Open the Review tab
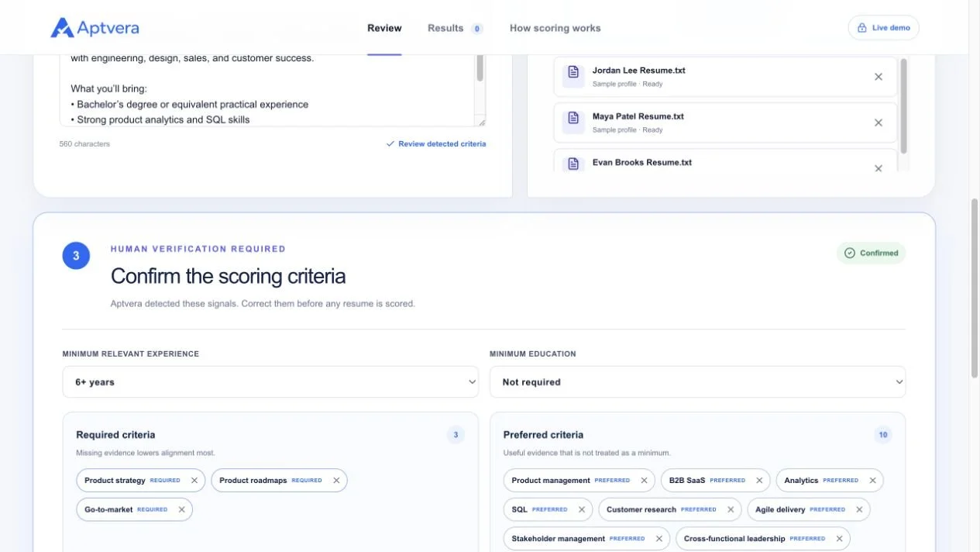 (x=384, y=28)
